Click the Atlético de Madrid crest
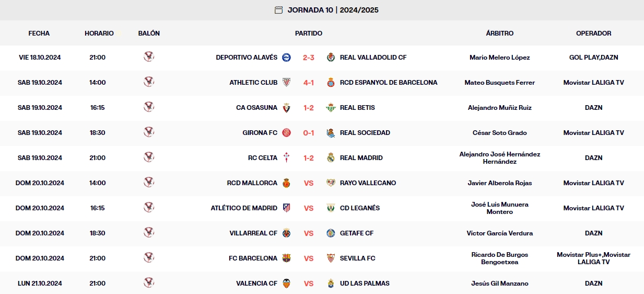 click(286, 208)
